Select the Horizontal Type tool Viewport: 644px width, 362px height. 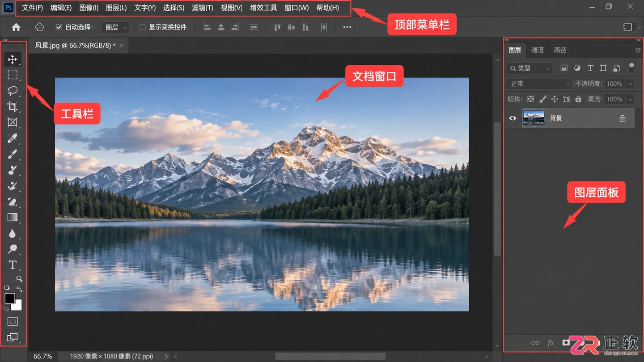tap(13, 265)
